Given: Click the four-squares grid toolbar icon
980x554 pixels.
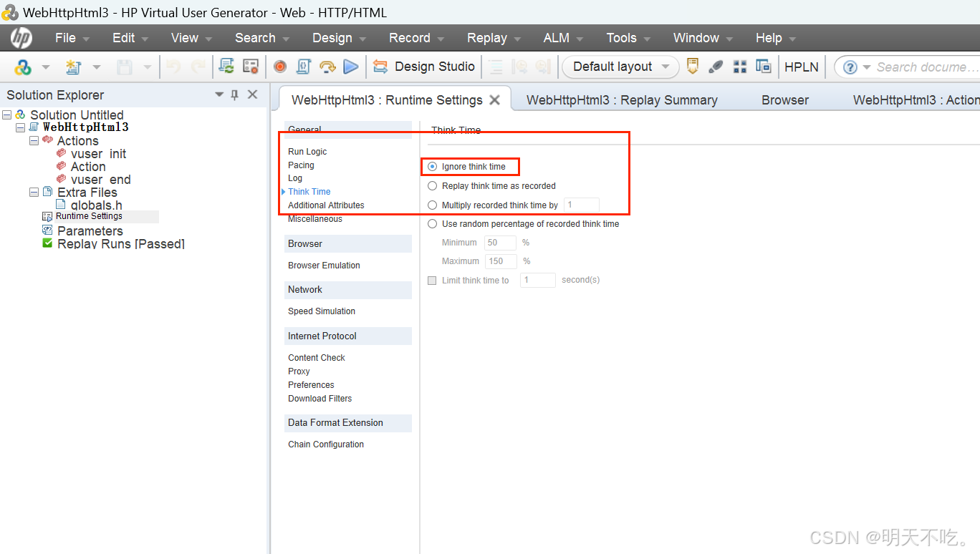Looking at the screenshot, I should [x=740, y=67].
